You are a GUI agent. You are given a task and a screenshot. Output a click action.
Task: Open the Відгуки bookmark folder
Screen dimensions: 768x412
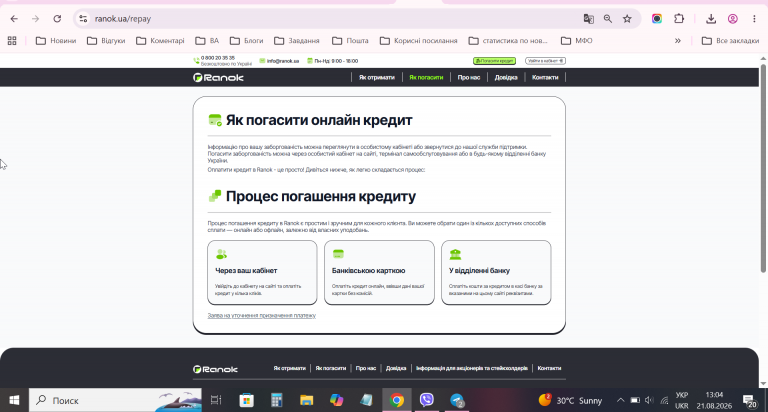coord(106,41)
